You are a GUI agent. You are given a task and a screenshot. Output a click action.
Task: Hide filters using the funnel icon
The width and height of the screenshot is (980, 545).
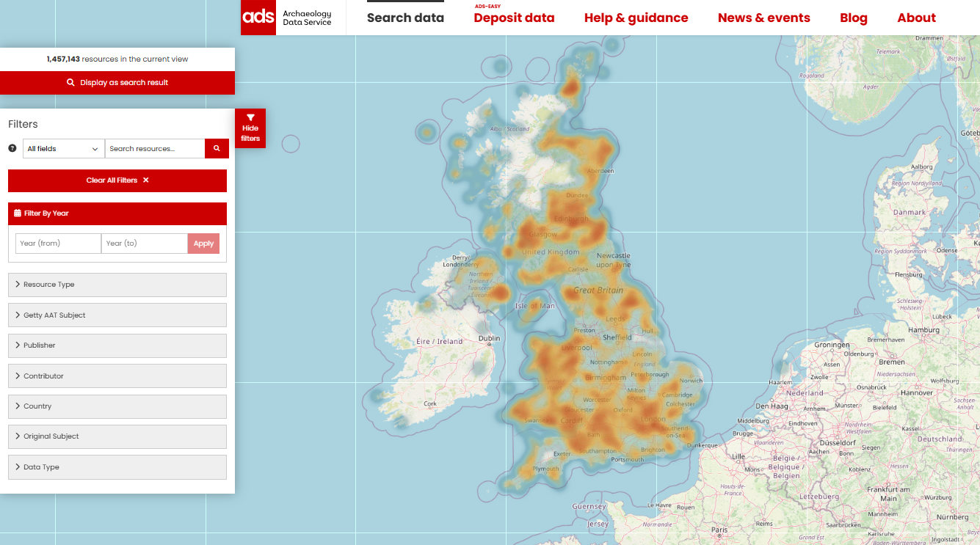[250, 117]
